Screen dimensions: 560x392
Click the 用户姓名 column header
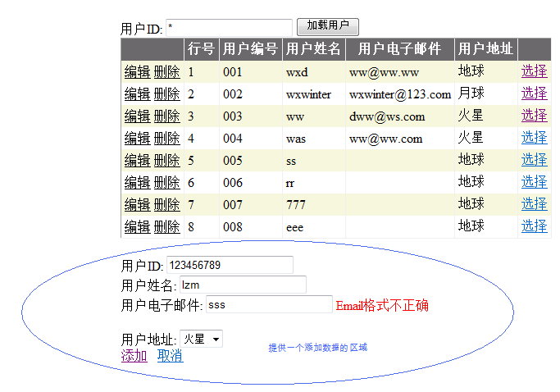[313, 49]
